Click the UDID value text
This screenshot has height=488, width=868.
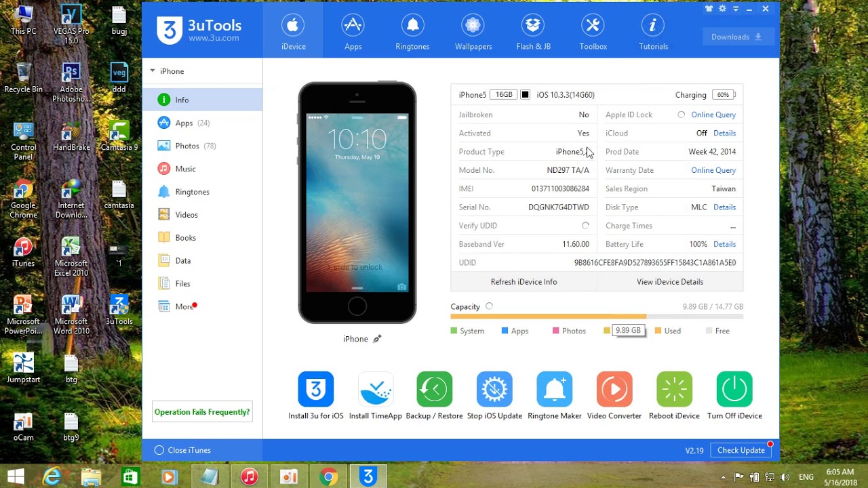[x=655, y=262]
